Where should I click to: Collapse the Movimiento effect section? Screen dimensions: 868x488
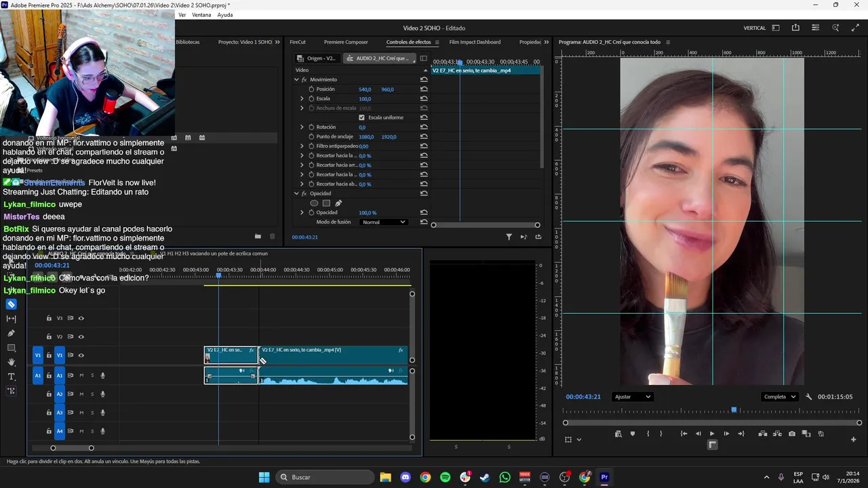click(x=296, y=79)
